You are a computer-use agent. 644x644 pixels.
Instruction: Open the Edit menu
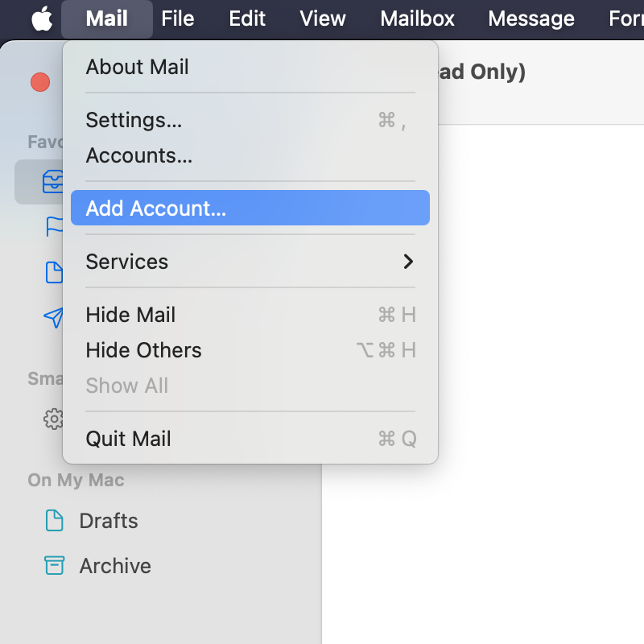pyautogui.click(x=247, y=19)
